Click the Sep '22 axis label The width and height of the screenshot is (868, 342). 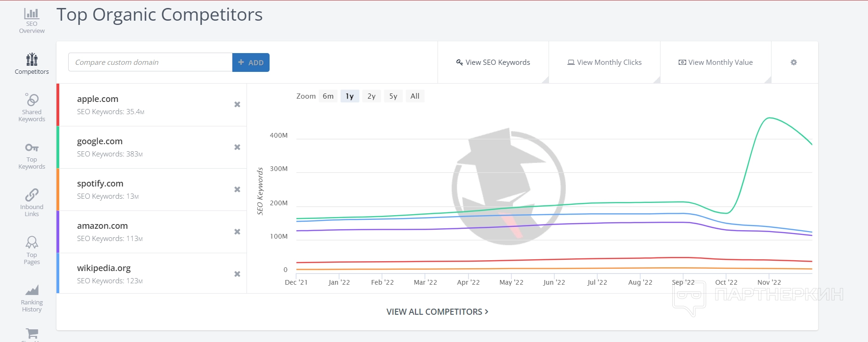pos(683,282)
